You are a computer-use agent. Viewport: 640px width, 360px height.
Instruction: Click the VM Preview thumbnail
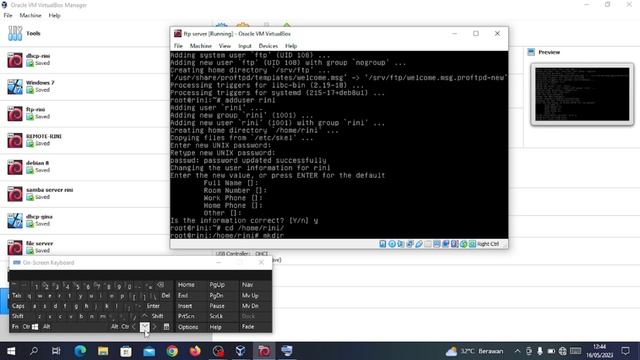coord(582,94)
